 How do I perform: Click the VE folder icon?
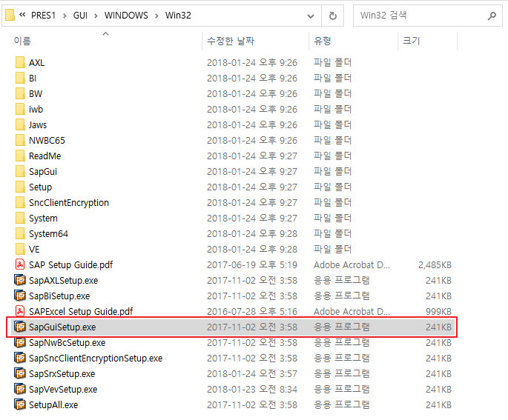(x=20, y=249)
